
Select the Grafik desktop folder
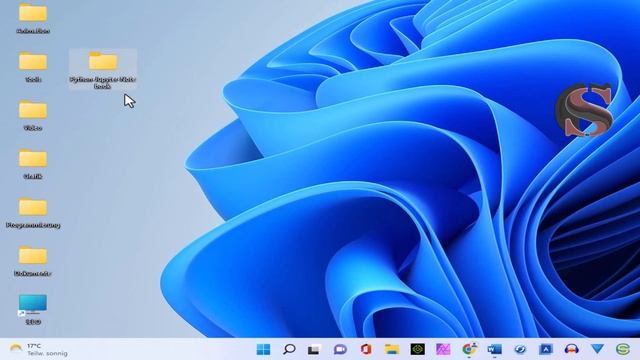33,164
